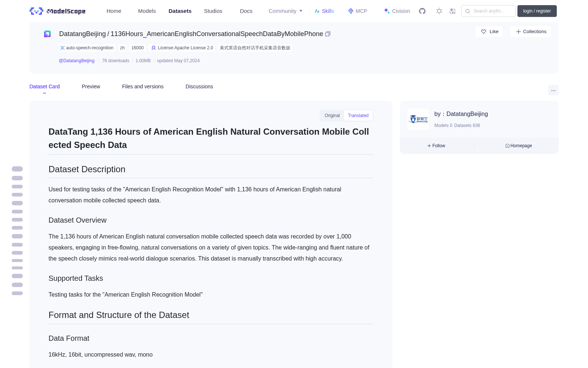
Task: Open the @DatatangBeijing author link
Action: click(76, 61)
